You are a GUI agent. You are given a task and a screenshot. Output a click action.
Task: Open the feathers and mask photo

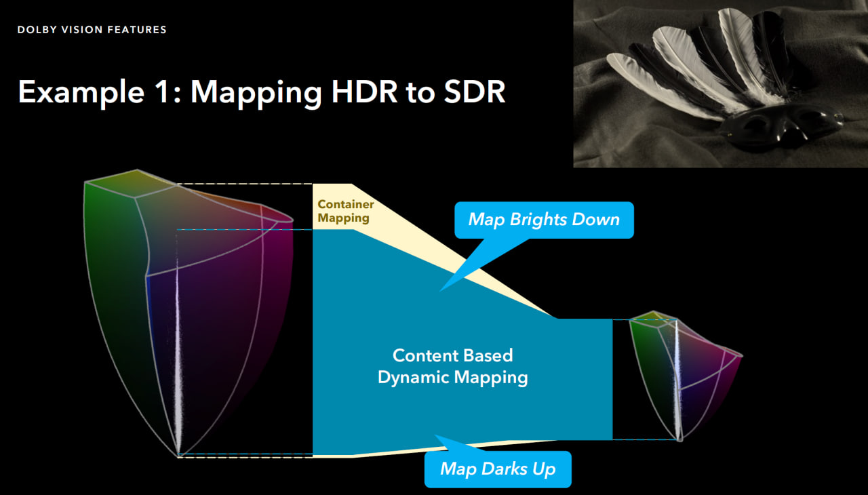720,83
